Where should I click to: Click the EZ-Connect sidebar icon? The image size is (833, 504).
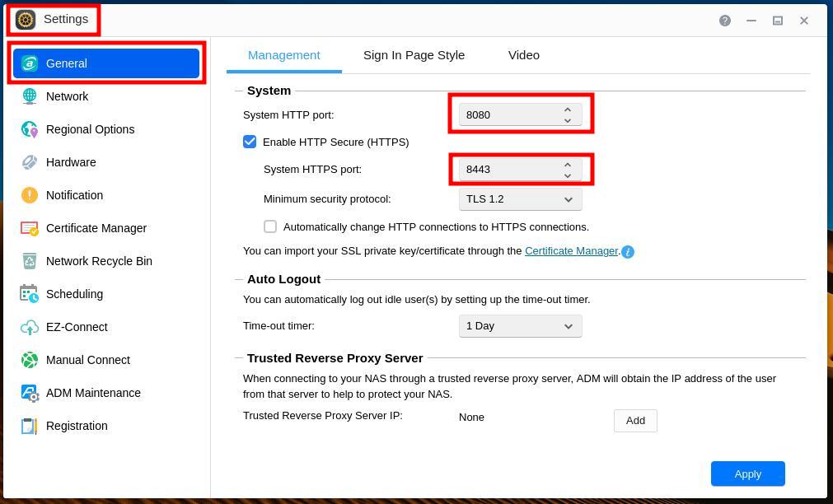(x=30, y=327)
